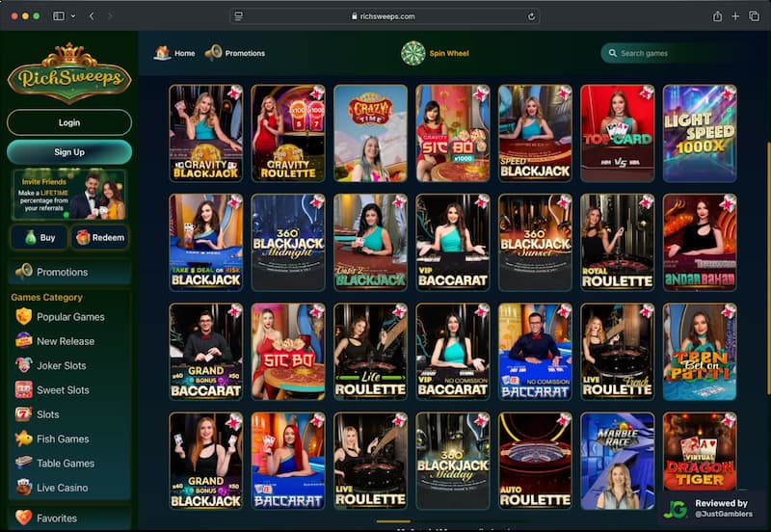Click the Sweet Slots machine icon
771x532 pixels.
(23, 389)
